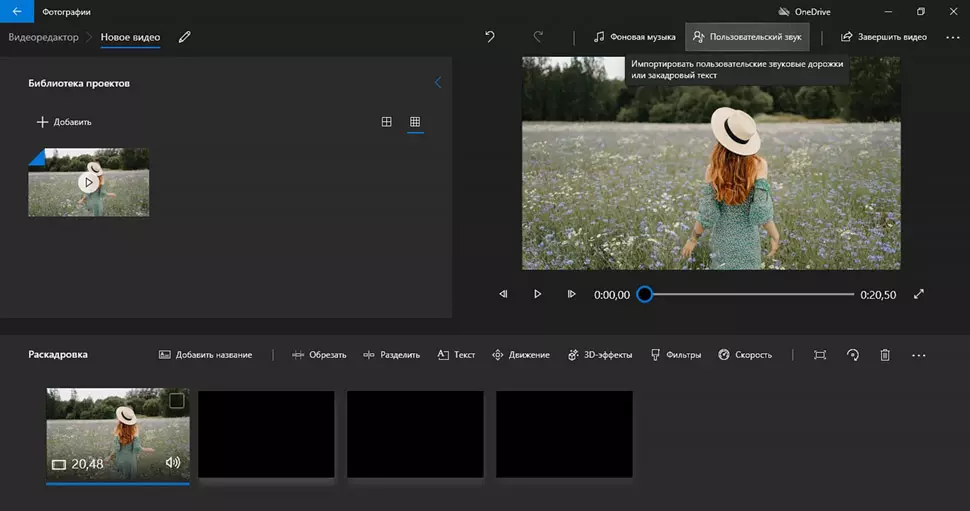Switch library to the medium thumbnails view
Image resolution: width=970 pixels, height=511 pixels.
click(387, 122)
